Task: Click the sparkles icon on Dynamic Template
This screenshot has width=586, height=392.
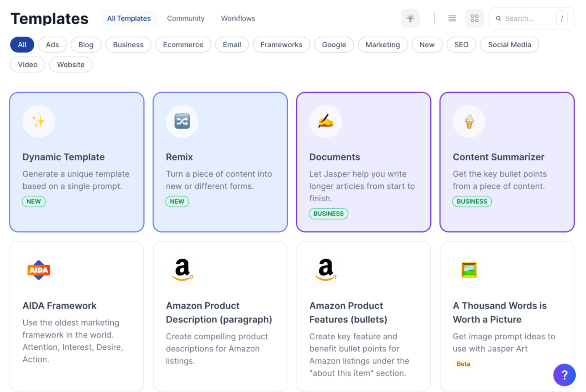Action: (39, 121)
